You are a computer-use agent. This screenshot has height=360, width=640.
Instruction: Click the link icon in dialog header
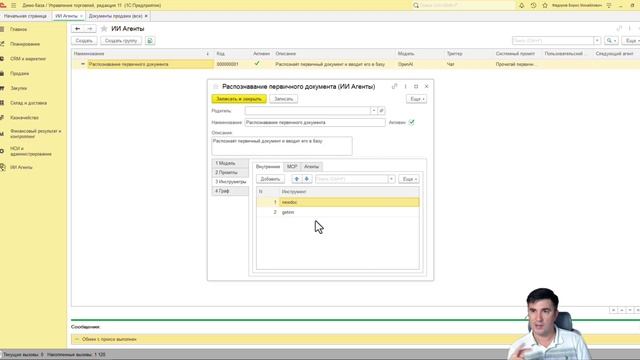point(394,87)
